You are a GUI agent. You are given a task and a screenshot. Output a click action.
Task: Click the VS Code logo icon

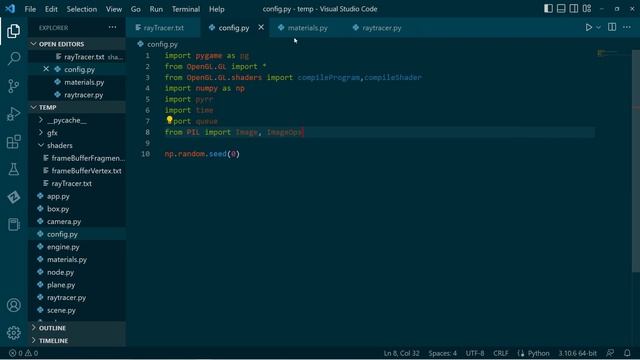(11, 9)
